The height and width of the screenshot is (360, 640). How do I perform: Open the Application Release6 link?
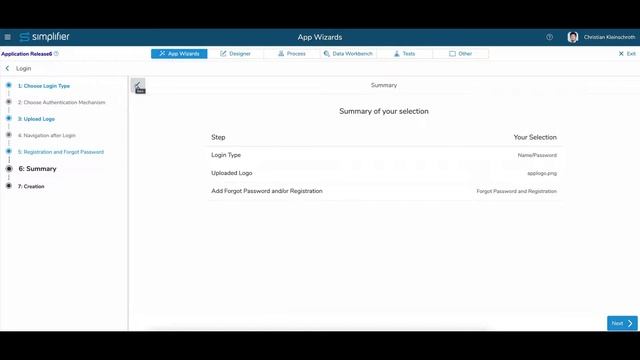click(x=27, y=54)
